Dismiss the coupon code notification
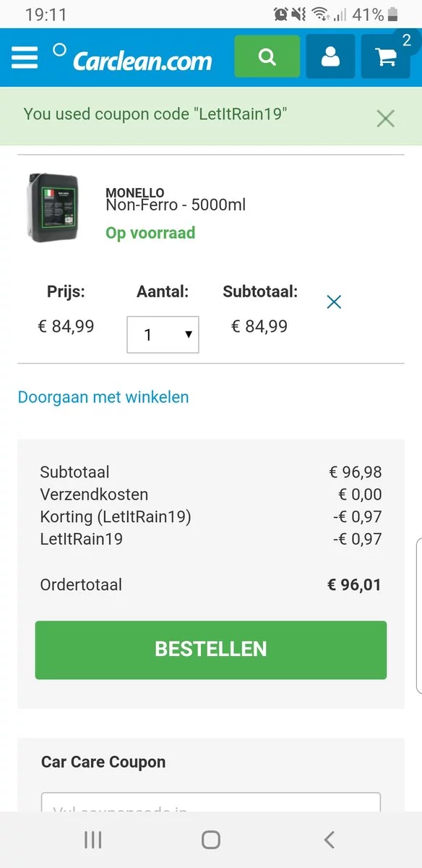The image size is (422, 868). [385, 119]
